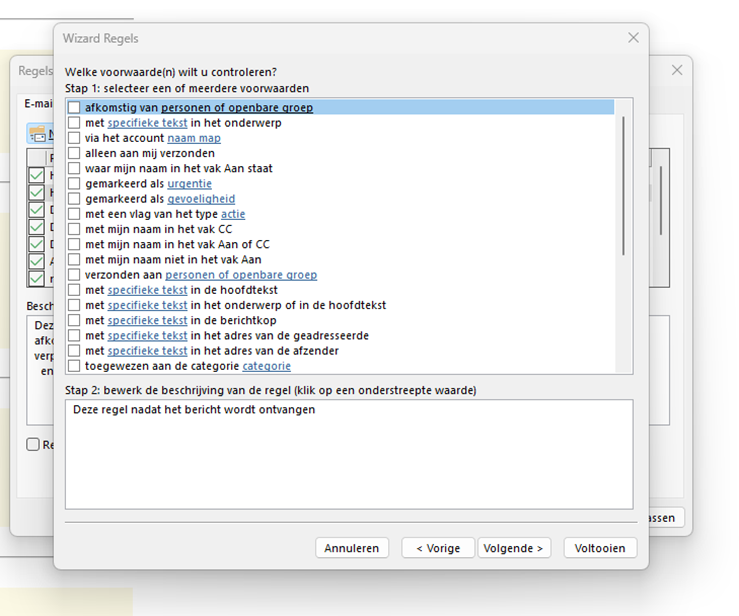Enable 'alleen aan mij verzonden' condition
739x616 pixels.
pos(74,153)
